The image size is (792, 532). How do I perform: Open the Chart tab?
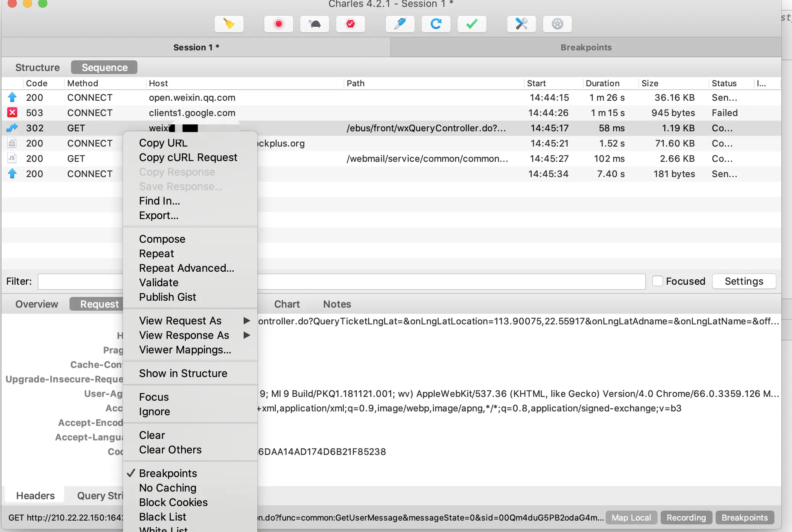(287, 304)
